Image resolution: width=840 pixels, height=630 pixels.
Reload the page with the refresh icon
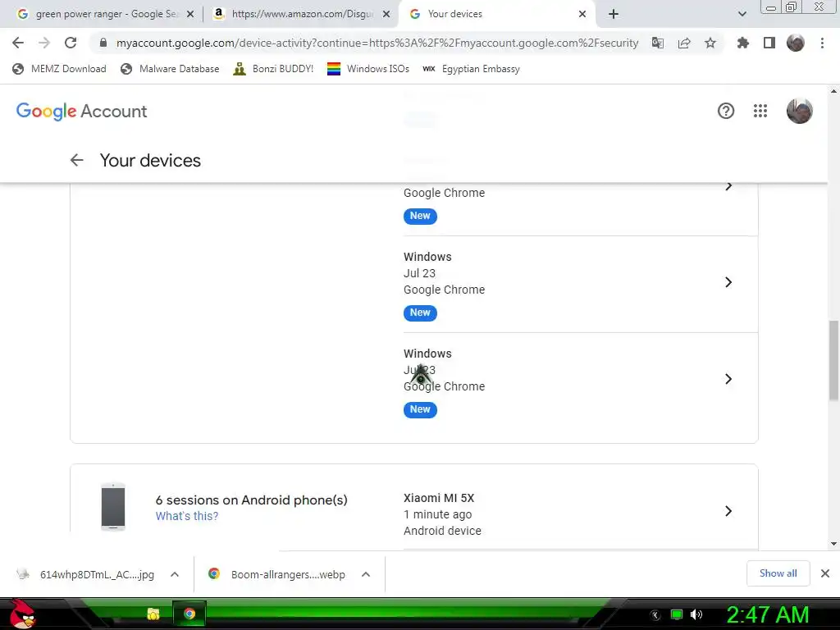(71, 43)
